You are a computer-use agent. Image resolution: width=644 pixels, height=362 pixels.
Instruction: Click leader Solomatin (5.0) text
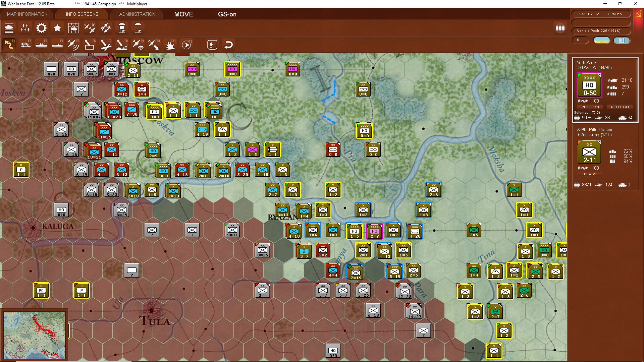pyautogui.click(x=587, y=112)
